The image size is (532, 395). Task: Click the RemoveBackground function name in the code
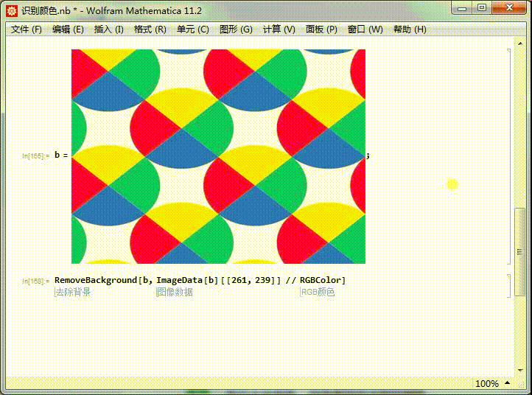tap(96, 280)
